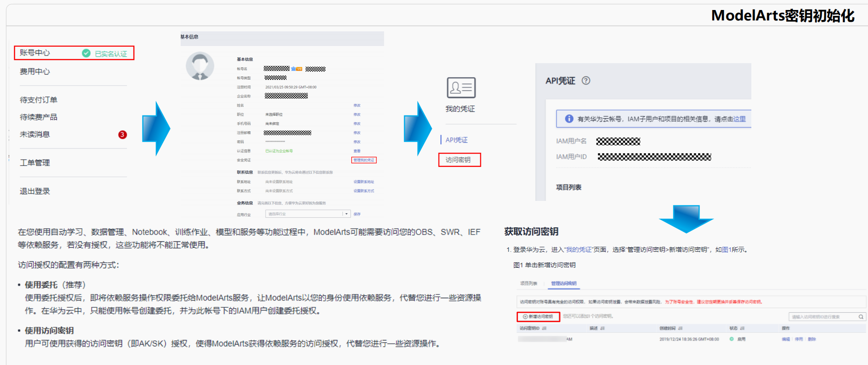The image size is (868, 365).
Task: Click the ModelArts密钥初始化 slide title
Action: (783, 15)
